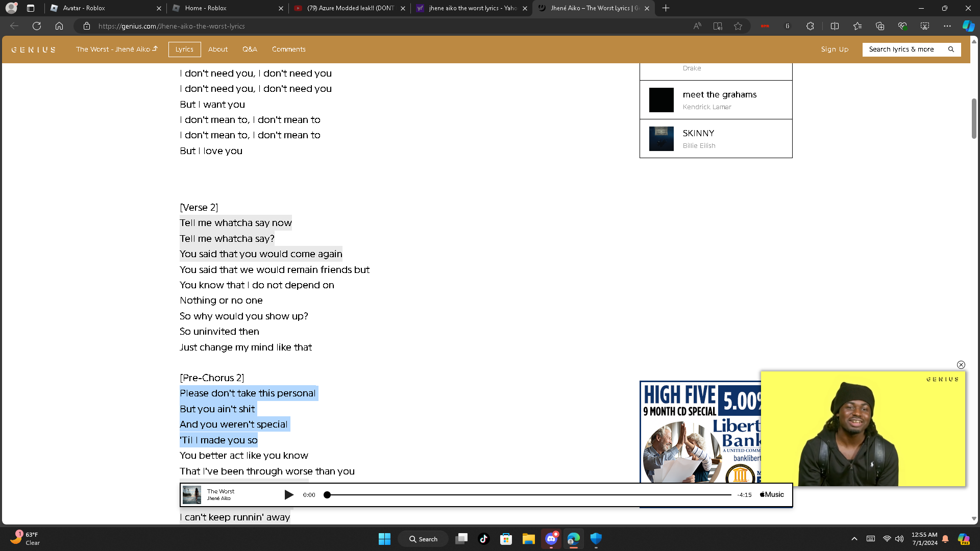Open the Copilot sidebar in Edge
This screenshot has height=551, width=980.
coord(968,26)
